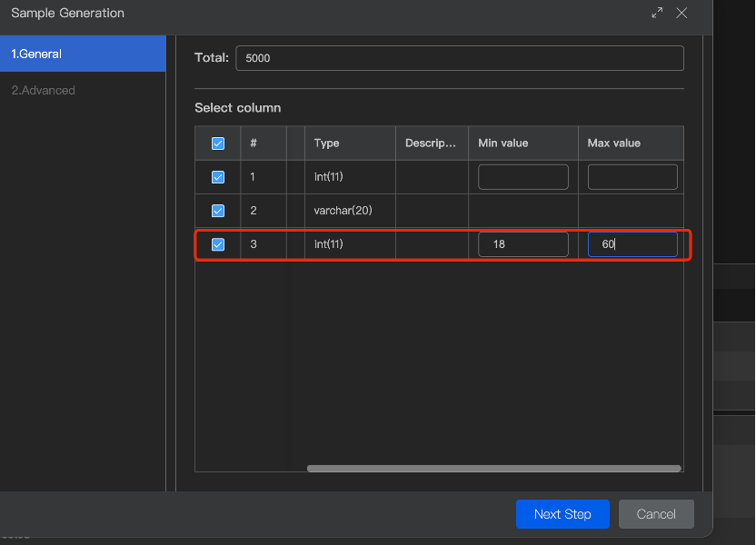This screenshot has width=756, height=545.
Task: Click the table's horizontal scrollbar
Action: [x=493, y=469]
